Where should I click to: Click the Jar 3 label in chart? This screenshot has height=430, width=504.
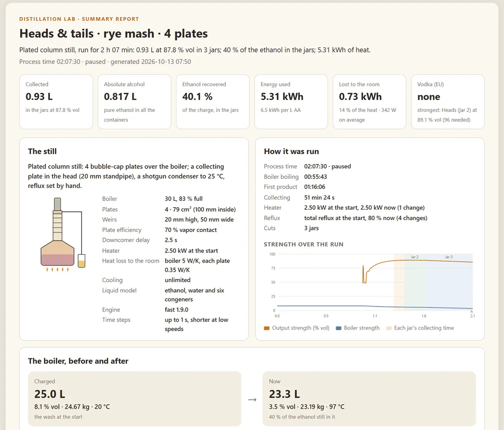tap(449, 257)
